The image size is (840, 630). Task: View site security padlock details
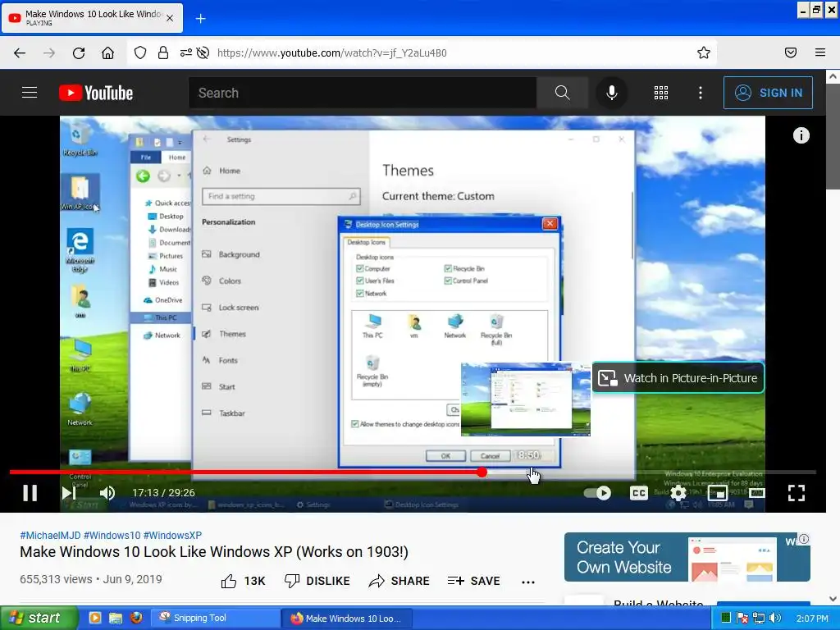click(x=163, y=52)
